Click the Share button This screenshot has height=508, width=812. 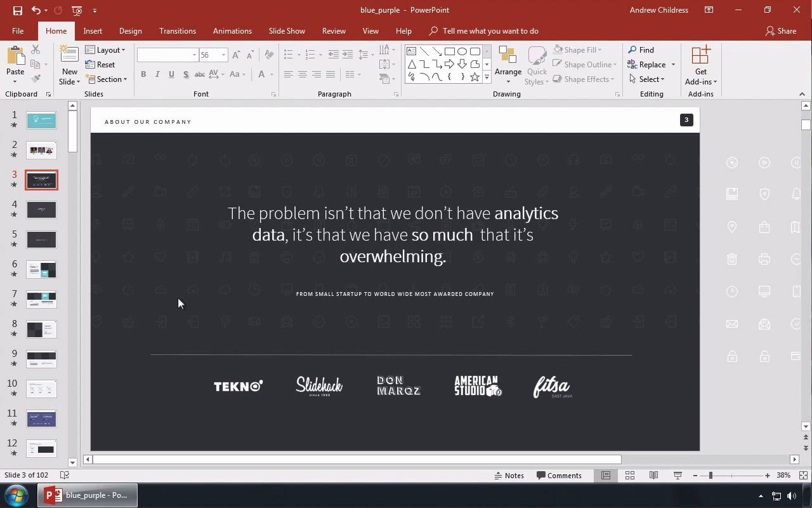pos(781,31)
